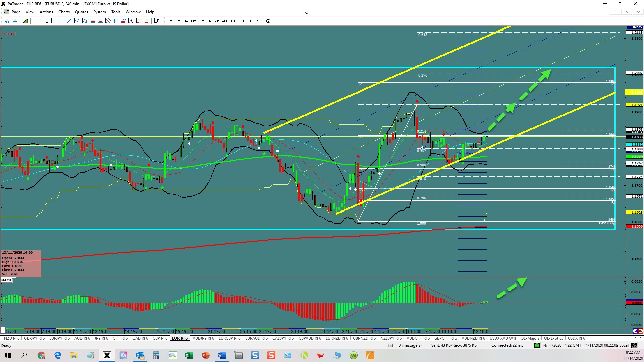Screen dimensions: 644x362
Task: Select the vertical cycle lines tool
Action: pyautogui.click(x=115, y=21)
